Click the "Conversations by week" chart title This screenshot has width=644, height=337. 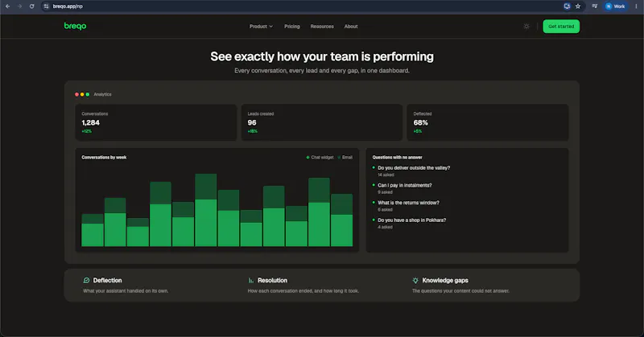(x=104, y=157)
